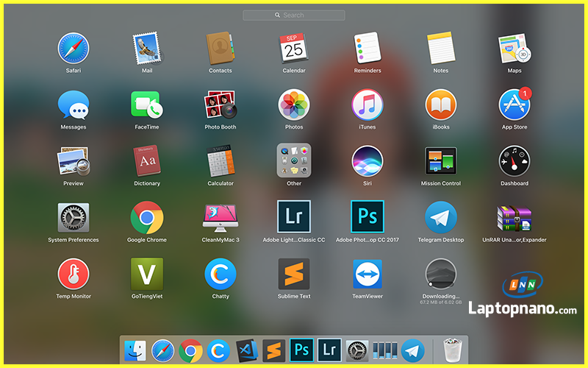Open Visual Studio Code from the Dock
The height and width of the screenshot is (368, 588).
(246, 351)
